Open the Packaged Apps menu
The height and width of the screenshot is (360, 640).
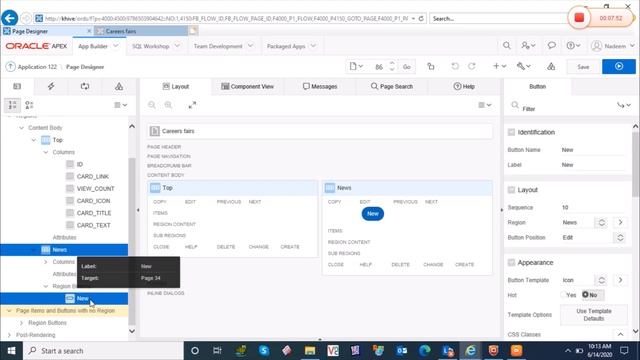pos(291,46)
